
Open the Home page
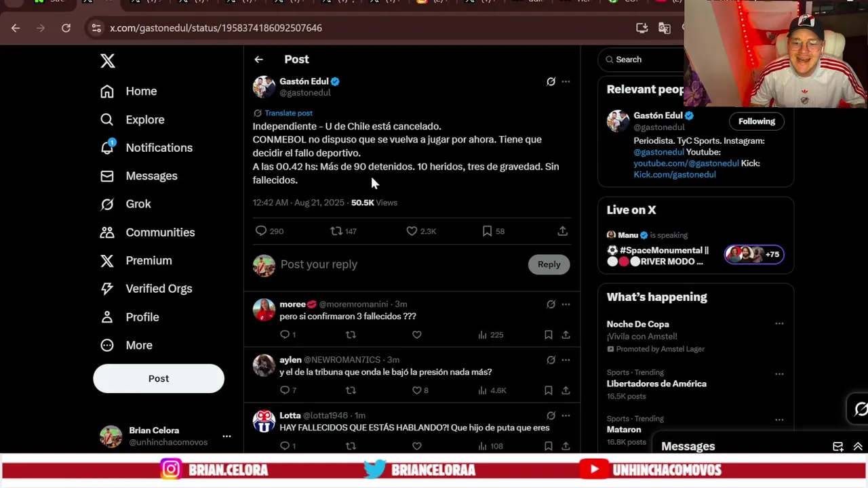(129, 91)
